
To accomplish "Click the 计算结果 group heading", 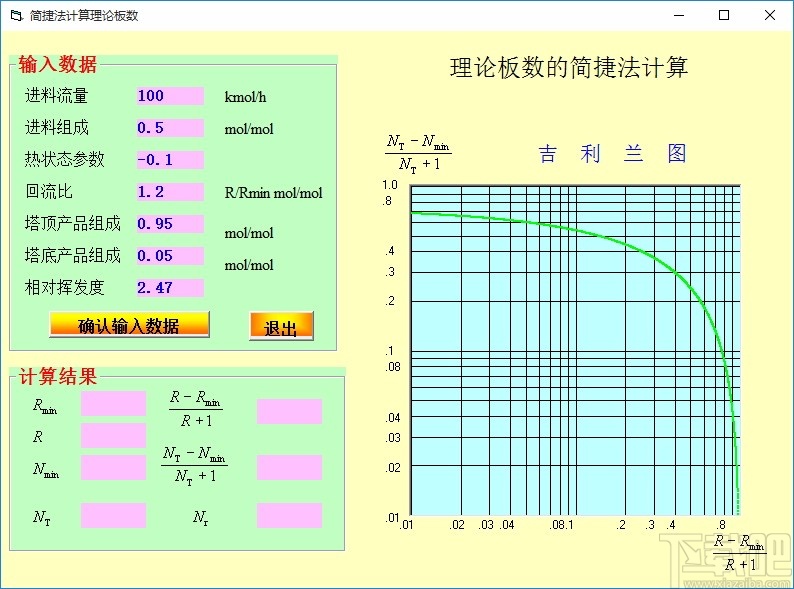I will [57, 376].
